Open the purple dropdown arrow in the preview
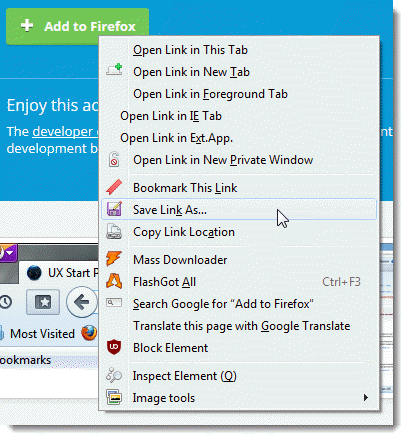 (9, 253)
